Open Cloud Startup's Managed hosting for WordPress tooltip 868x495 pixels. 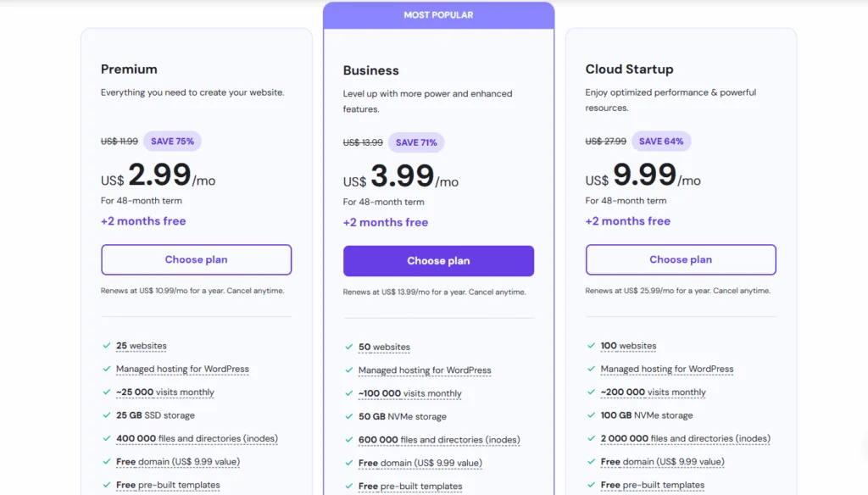666,369
